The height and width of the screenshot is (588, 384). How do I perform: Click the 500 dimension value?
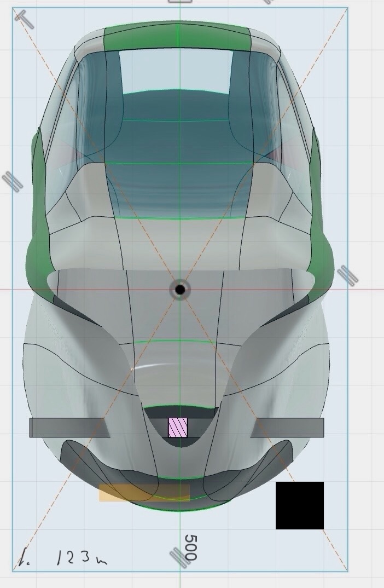point(190,547)
